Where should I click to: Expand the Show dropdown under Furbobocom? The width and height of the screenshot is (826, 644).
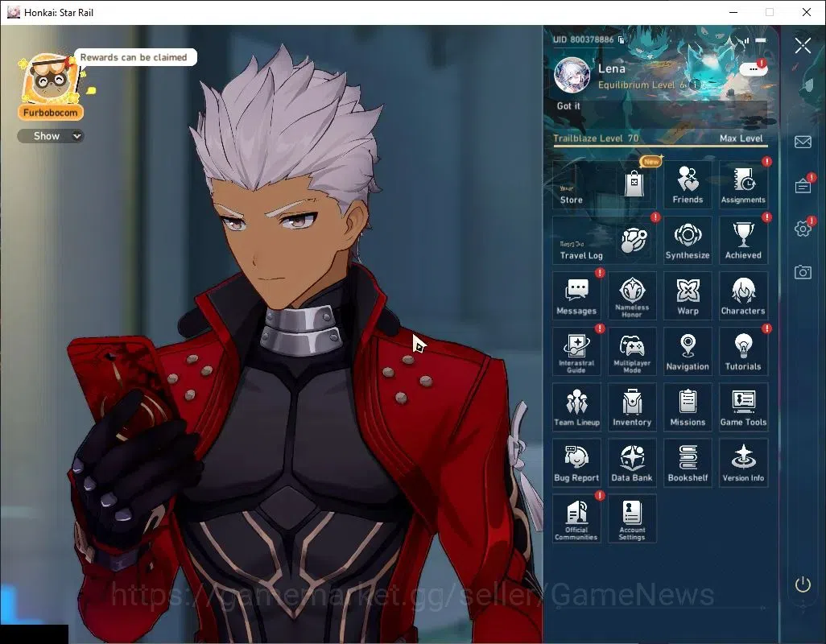click(51, 136)
